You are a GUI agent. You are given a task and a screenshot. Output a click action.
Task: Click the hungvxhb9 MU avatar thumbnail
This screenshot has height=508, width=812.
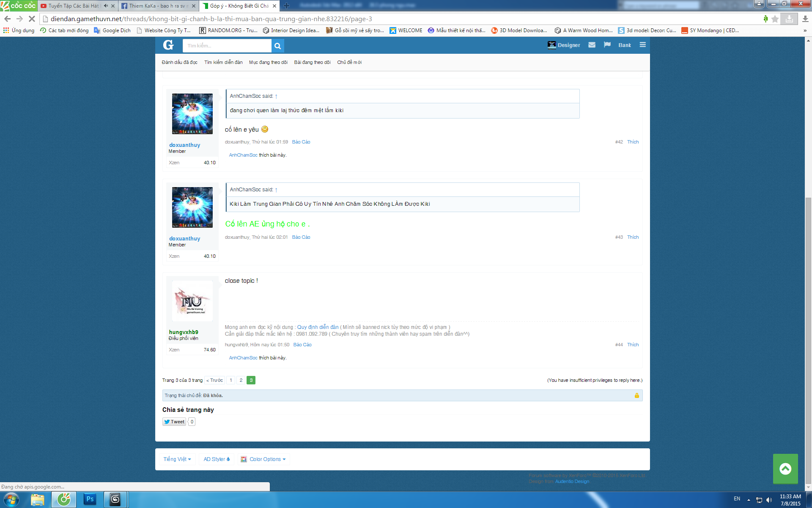pos(192,301)
